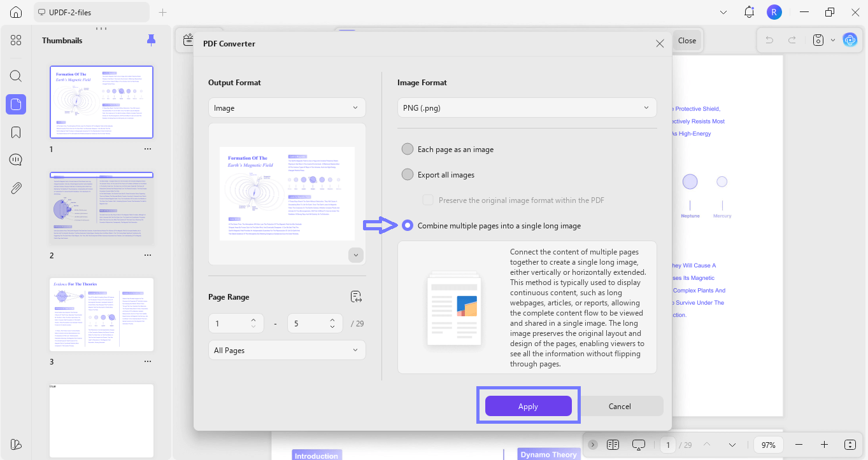This screenshot has height=460, width=868.
Task: Choose Each page as an image
Action: 408,149
